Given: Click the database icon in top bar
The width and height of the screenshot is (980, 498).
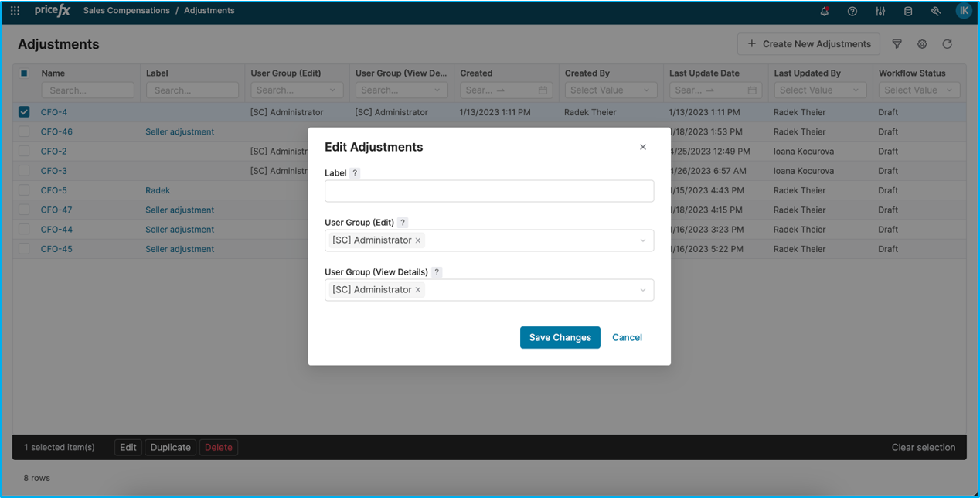Looking at the screenshot, I should click(908, 11).
